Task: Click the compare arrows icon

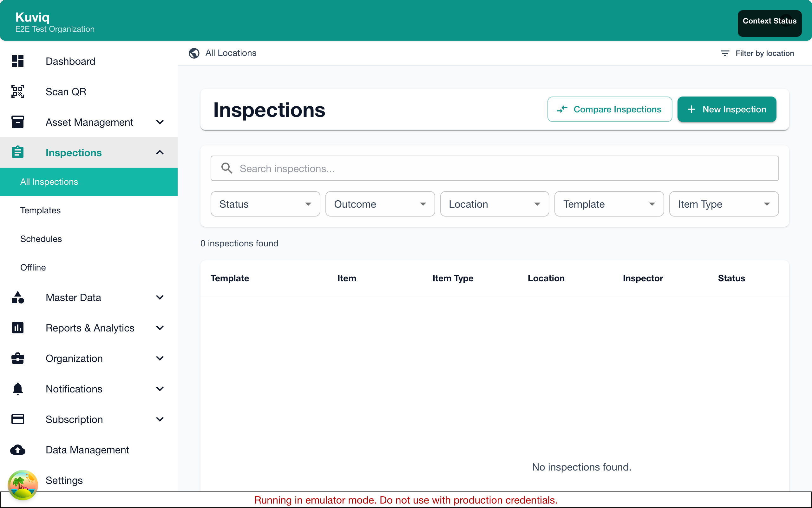Action: tap(562, 109)
